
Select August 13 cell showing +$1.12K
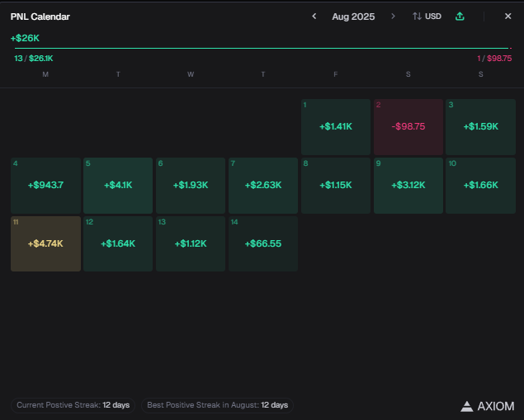point(191,244)
